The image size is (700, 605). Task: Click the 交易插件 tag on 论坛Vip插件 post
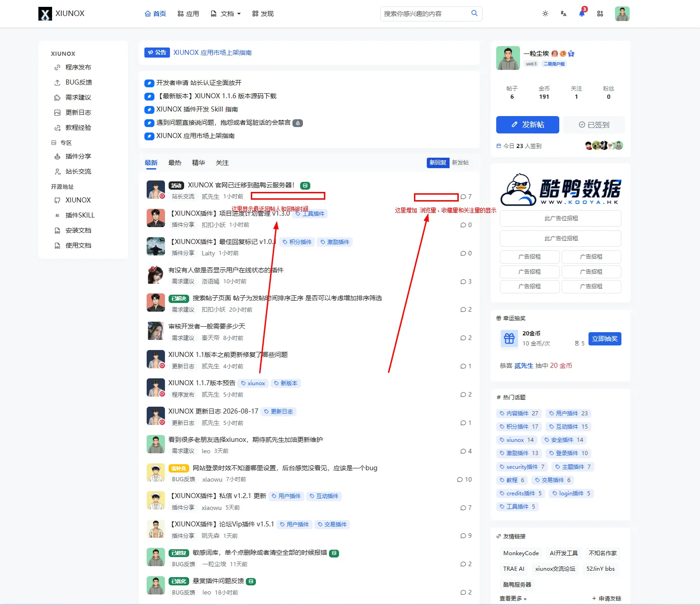pyautogui.click(x=332, y=525)
